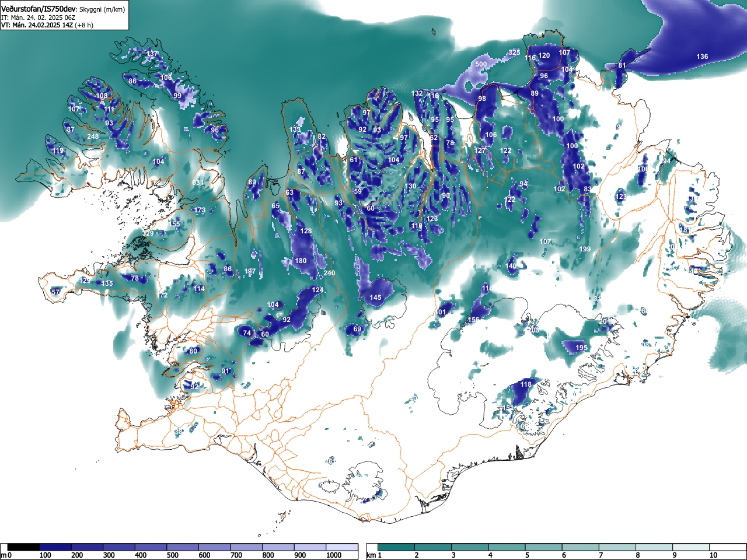Click the 127 visibility value label

point(480,150)
